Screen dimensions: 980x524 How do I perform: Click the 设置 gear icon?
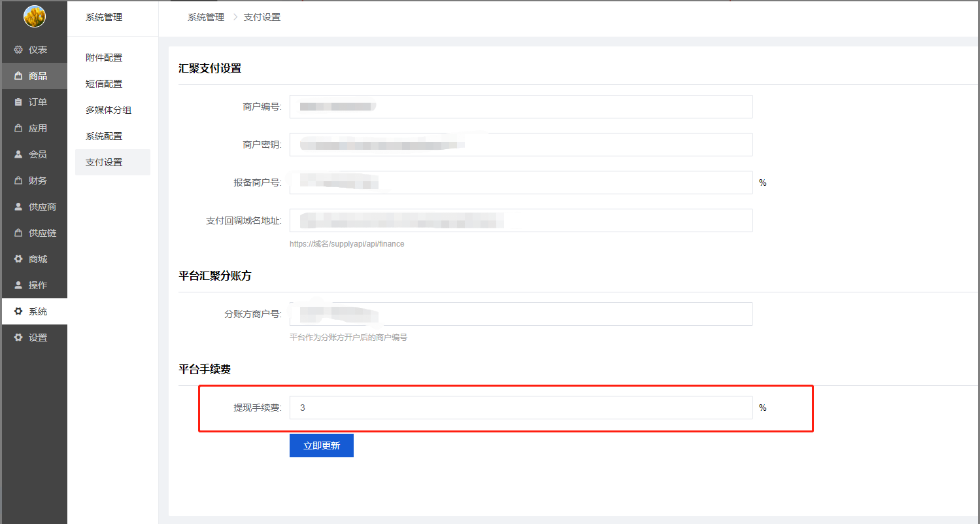(x=18, y=338)
